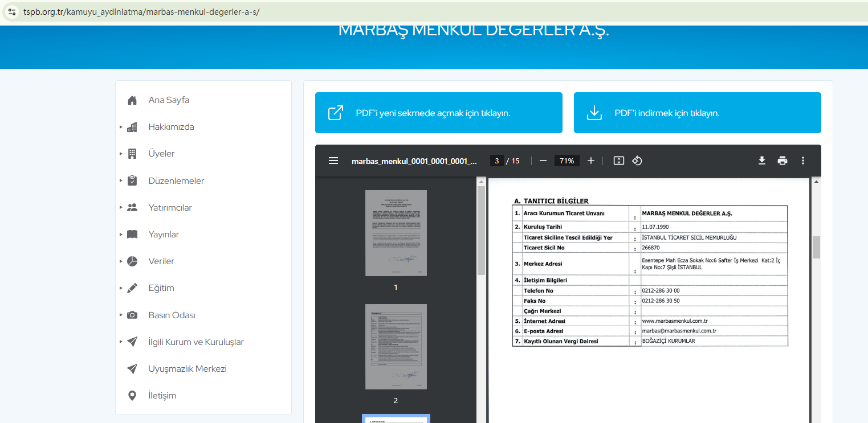868x423 pixels.
Task: Click the Üyeler office building icon
Action: 132,154
